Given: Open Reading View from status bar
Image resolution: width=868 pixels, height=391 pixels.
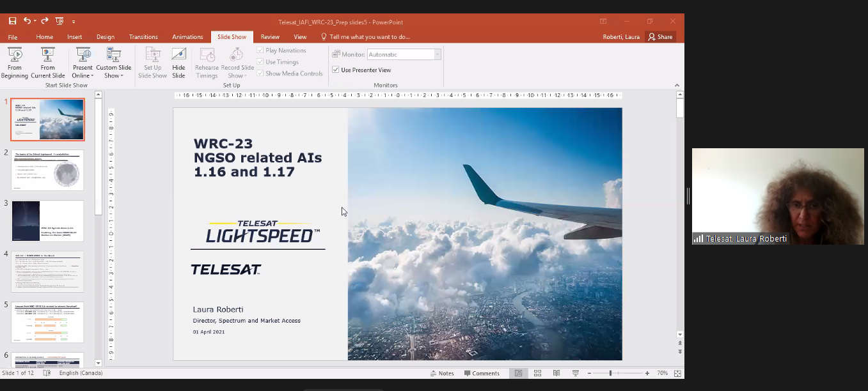Looking at the screenshot, I should (x=556, y=373).
